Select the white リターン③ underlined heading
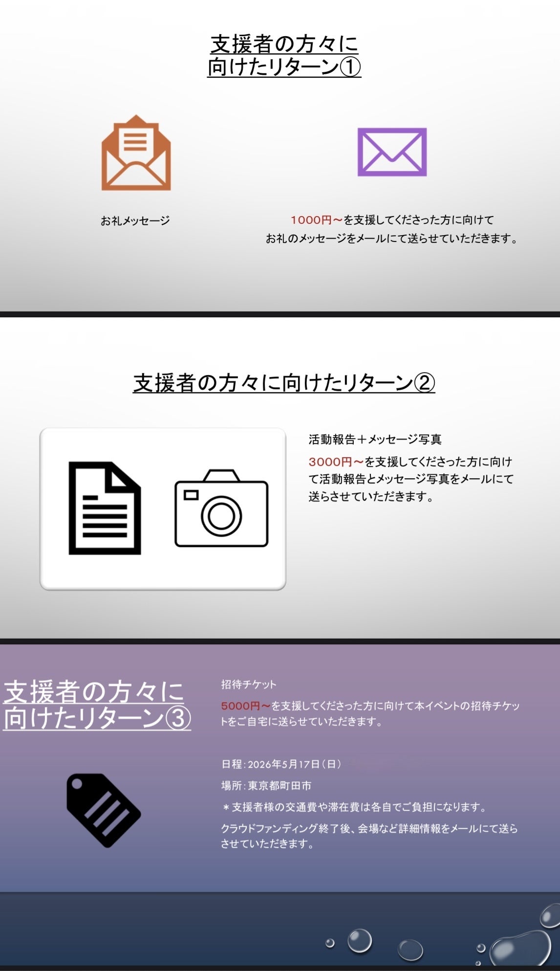 coord(97,705)
